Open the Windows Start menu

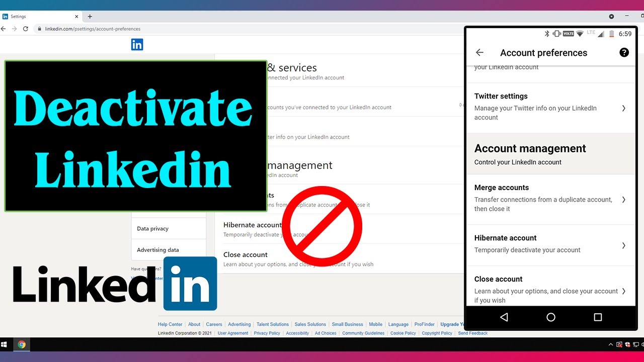[4, 344]
